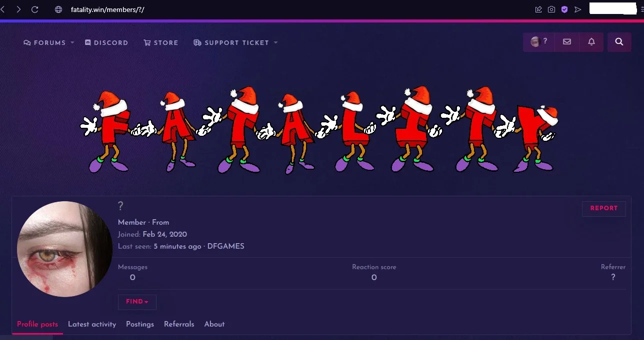Reload the page with the refresh icon

pyautogui.click(x=34, y=9)
